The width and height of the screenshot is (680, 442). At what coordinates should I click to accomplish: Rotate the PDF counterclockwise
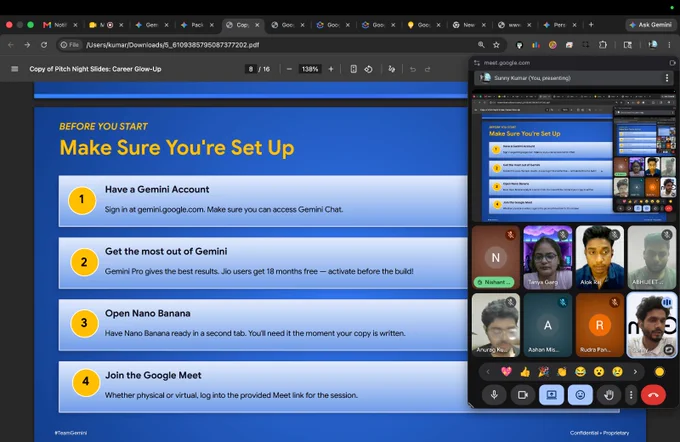click(x=368, y=69)
